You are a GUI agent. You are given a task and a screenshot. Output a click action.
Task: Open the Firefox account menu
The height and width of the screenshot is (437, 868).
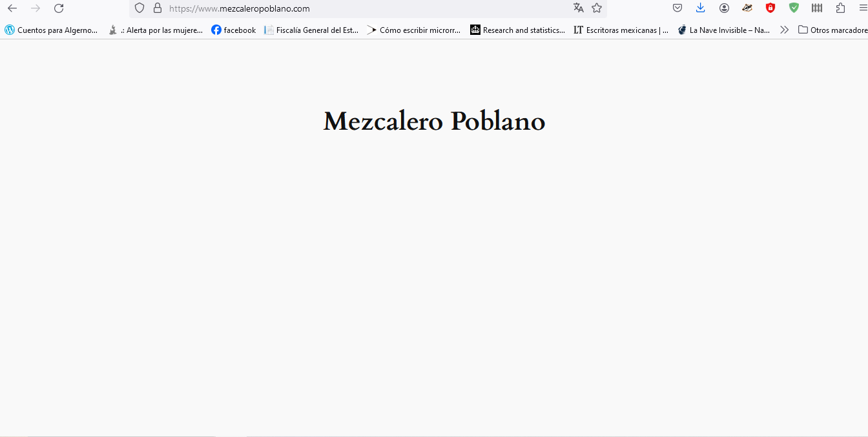coord(724,8)
